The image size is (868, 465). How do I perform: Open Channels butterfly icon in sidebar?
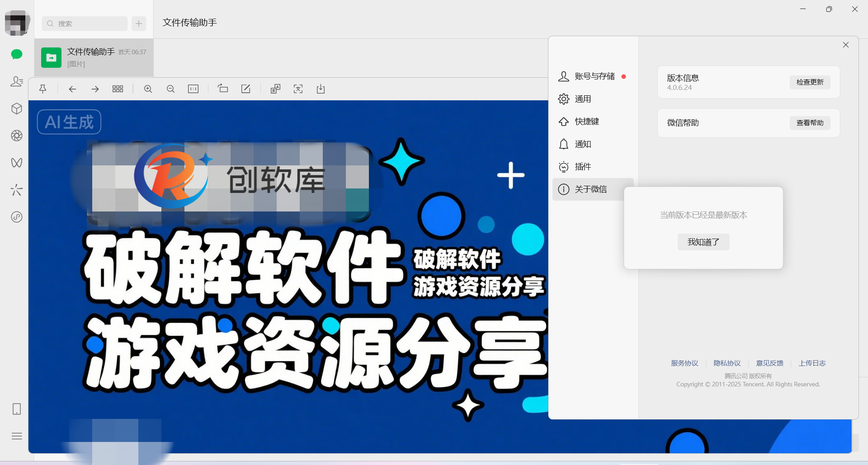17,163
